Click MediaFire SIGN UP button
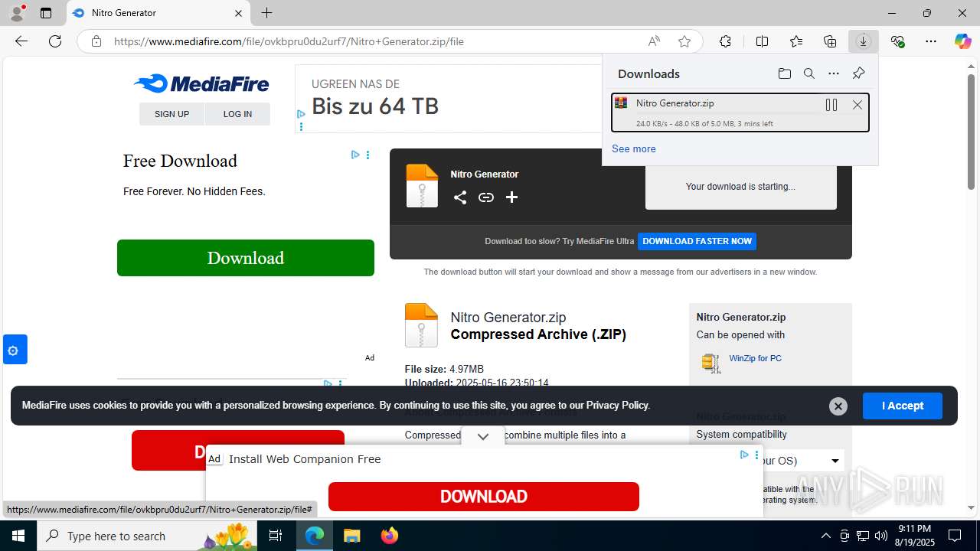This screenshot has height=551, width=980. 171,114
